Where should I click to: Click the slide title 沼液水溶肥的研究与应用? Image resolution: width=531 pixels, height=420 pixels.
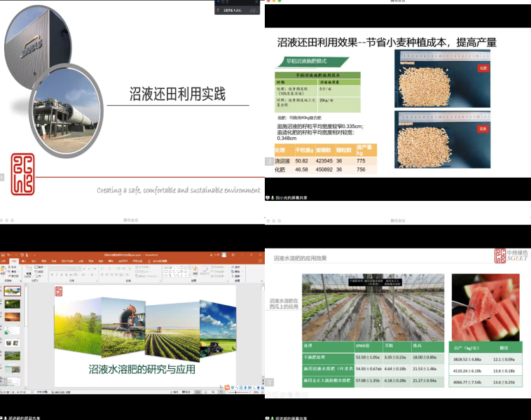142,369
